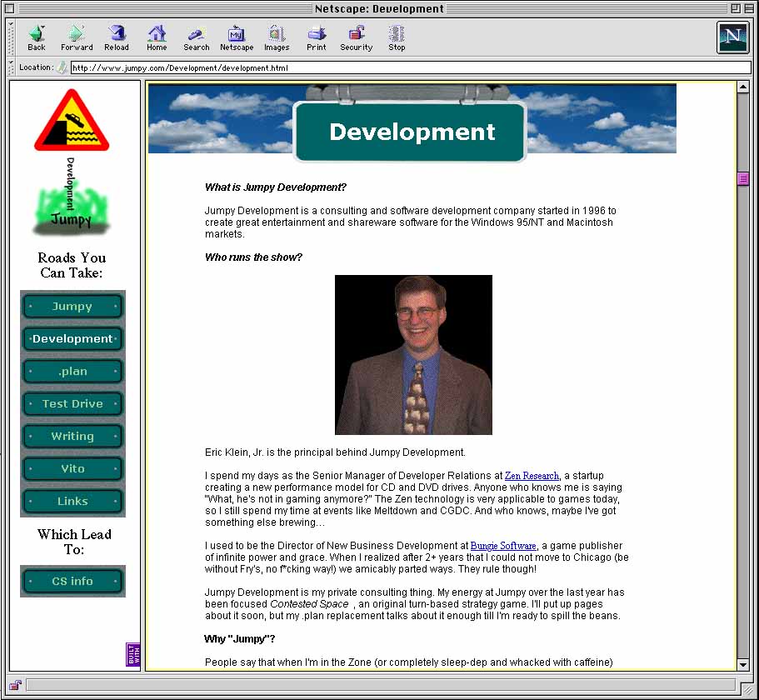
Task: Select the .plan sidebar navigation button
Action: click(x=72, y=372)
